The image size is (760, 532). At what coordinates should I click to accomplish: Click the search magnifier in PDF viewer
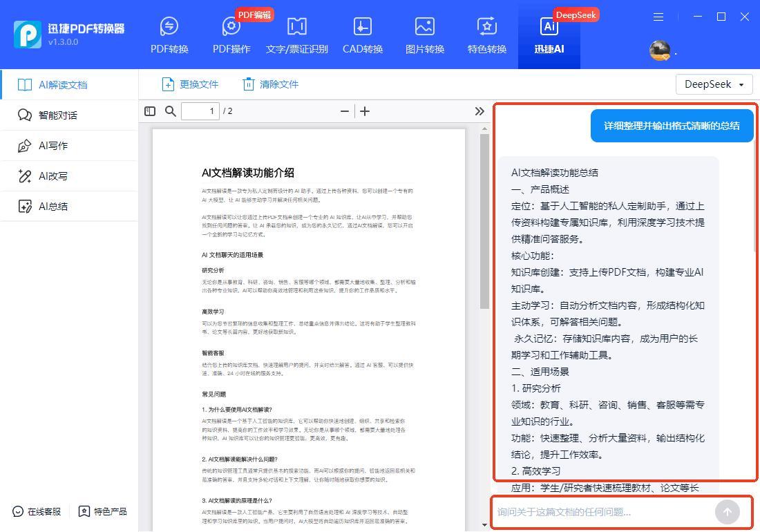pos(170,111)
